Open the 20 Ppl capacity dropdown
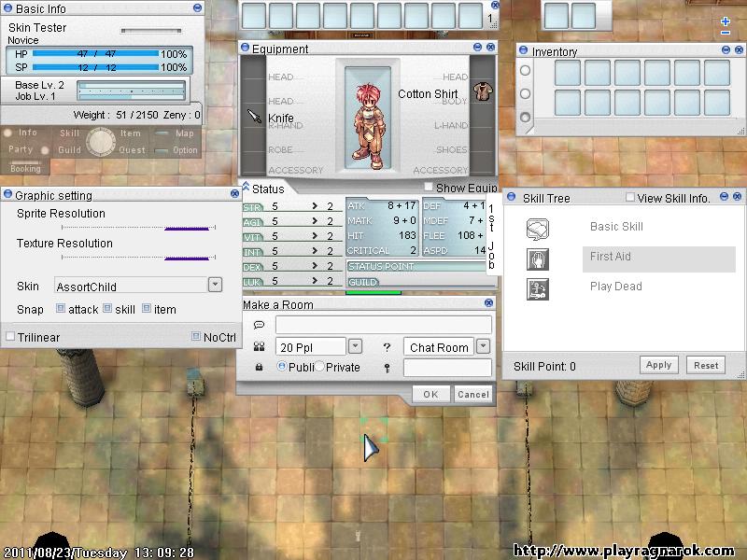747x560 pixels. click(355, 346)
